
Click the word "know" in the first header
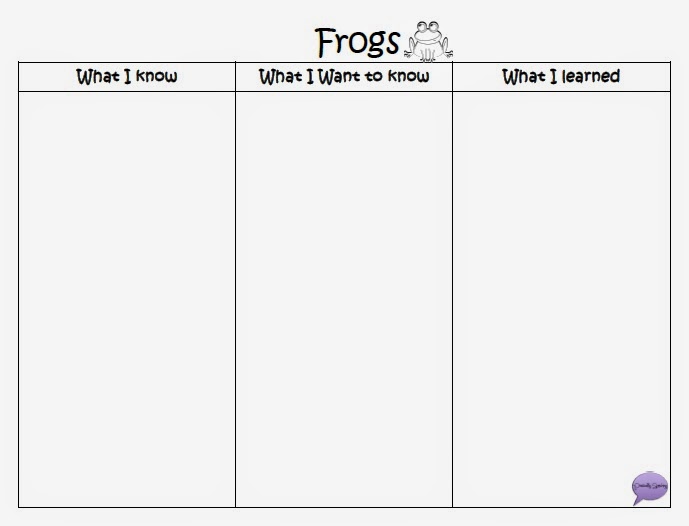[x=156, y=76]
